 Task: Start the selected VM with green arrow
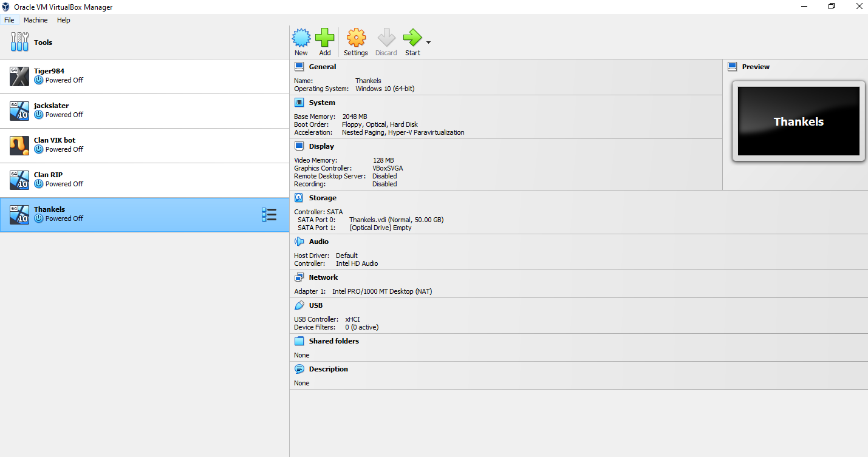click(x=412, y=38)
